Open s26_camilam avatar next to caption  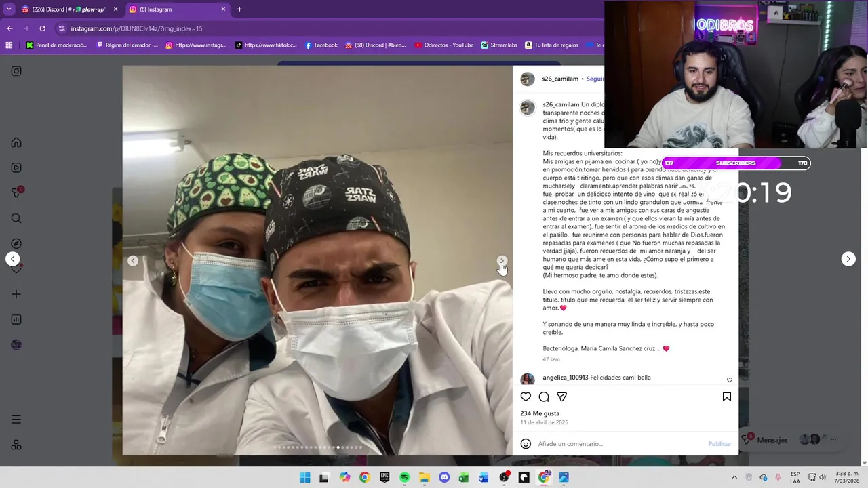[528, 107]
